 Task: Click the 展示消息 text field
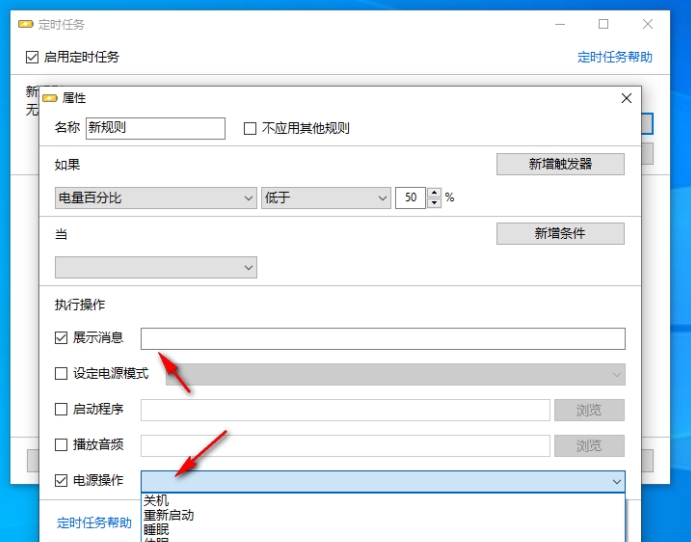tap(383, 339)
